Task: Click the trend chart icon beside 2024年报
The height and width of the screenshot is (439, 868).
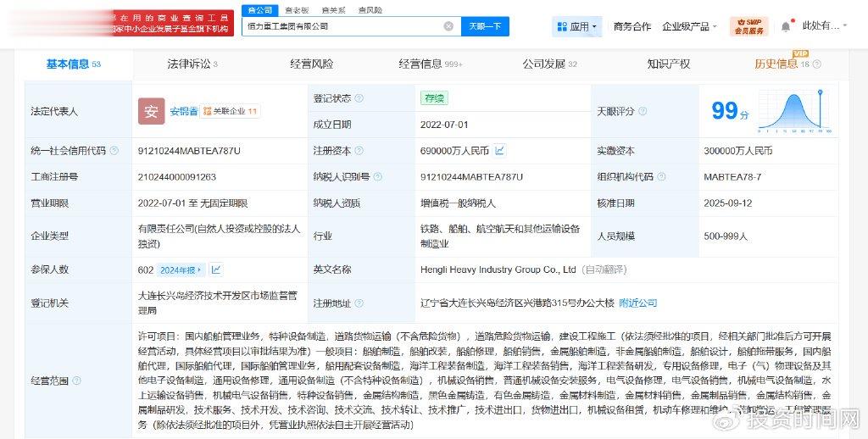Action: [216, 270]
